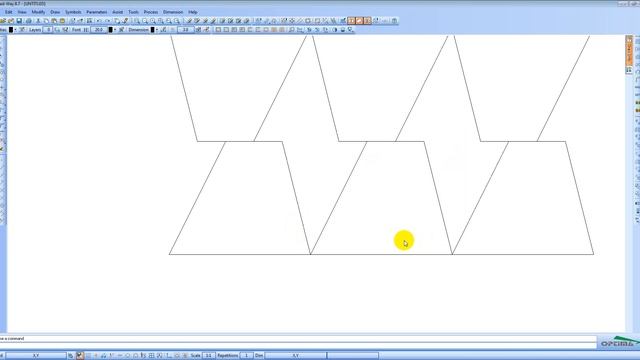The height and width of the screenshot is (360, 640).
Task: Edit the Scale field in status bar
Action: (208, 356)
